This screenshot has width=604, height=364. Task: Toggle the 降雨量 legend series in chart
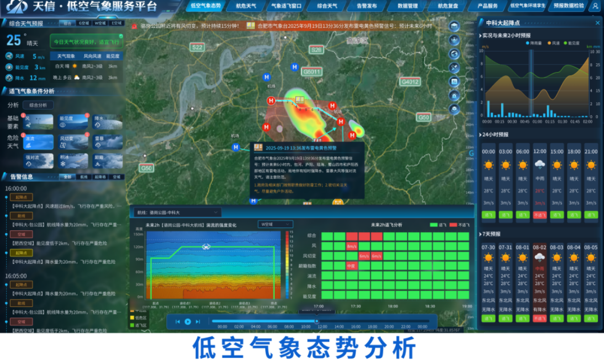pos(535,43)
